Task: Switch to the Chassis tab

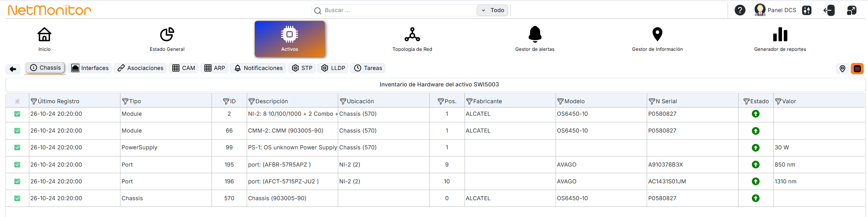Action: click(x=45, y=68)
